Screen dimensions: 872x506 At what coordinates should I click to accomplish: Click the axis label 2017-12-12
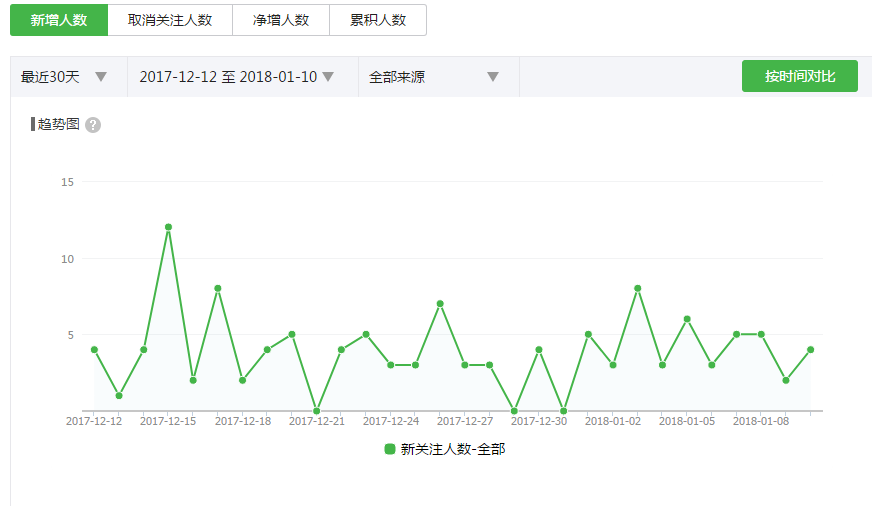point(94,421)
